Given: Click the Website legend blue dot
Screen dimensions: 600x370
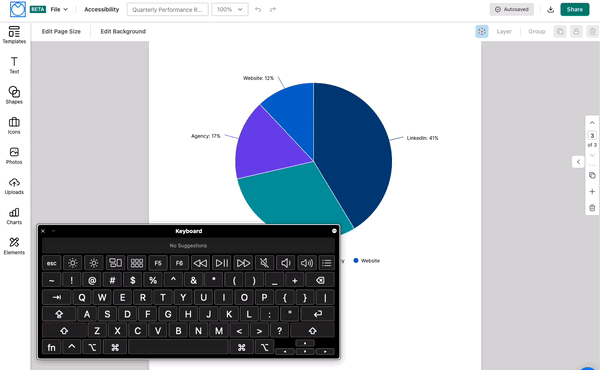Looking at the screenshot, I should (356, 261).
